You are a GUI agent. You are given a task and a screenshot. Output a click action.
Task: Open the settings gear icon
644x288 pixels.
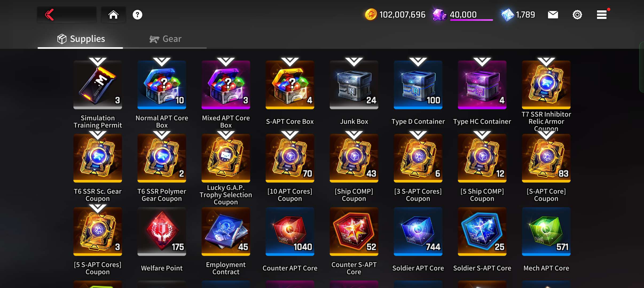[577, 15]
